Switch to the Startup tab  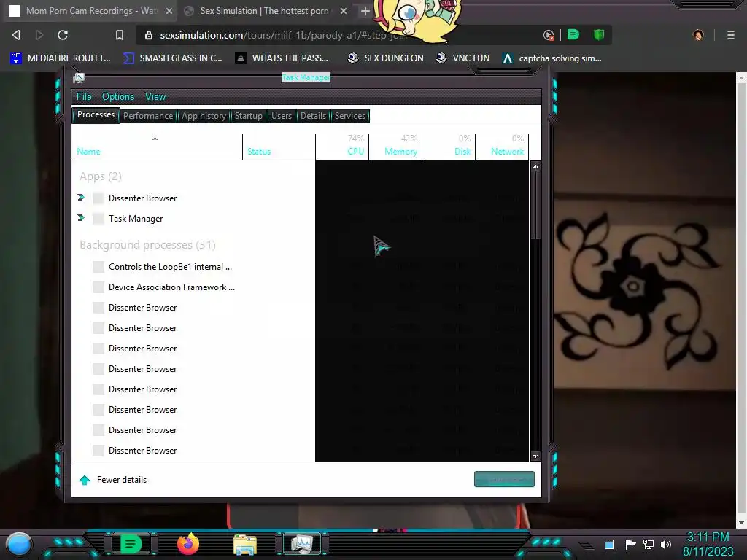tap(248, 116)
